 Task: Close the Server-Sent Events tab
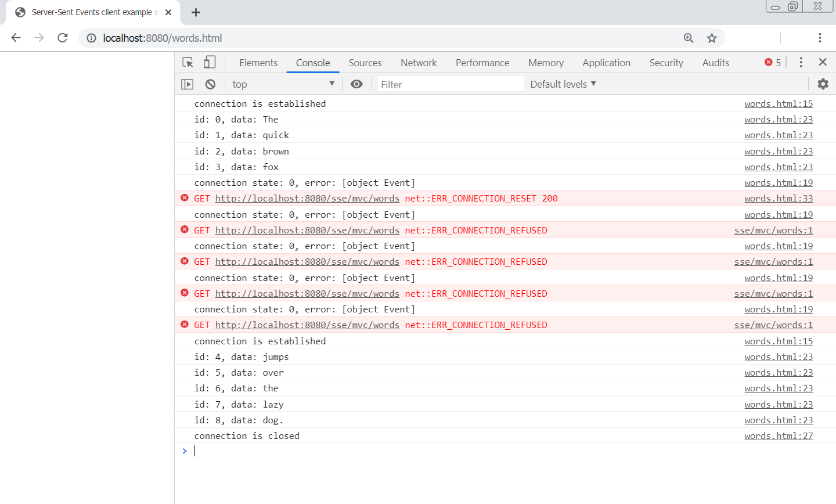pyautogui.click(x=168, y=12)
